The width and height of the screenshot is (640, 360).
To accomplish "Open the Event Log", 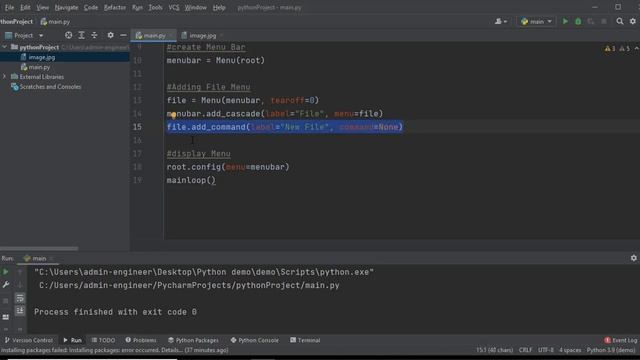I will (x=621, y=340).
